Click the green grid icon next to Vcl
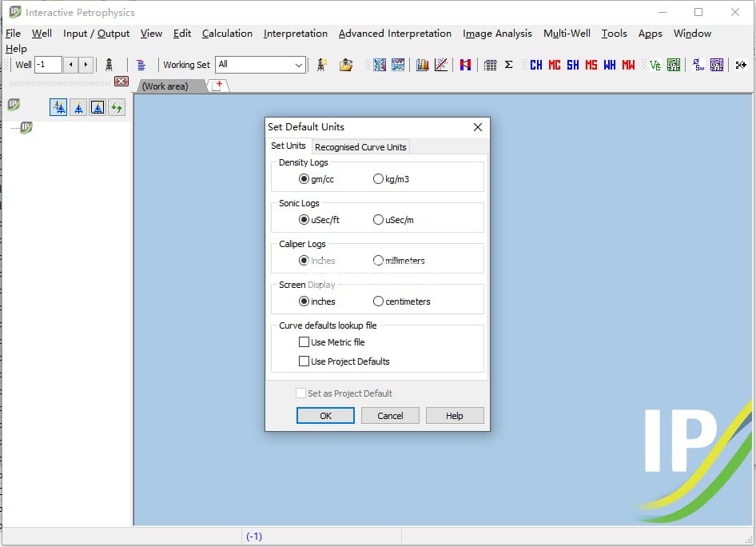This screenshot has height=547, width=756. point(674,65)
